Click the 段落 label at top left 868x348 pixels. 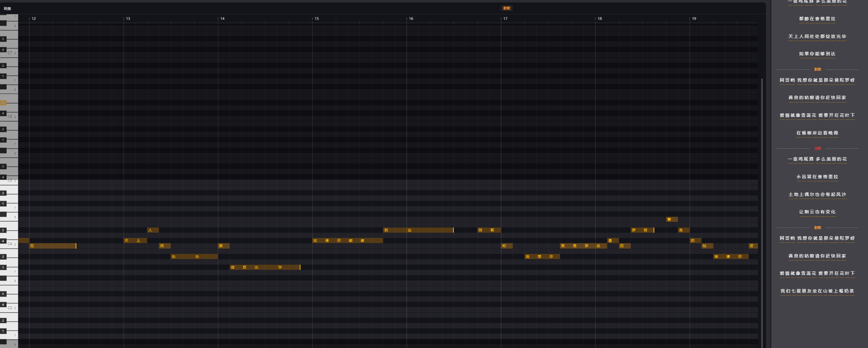(x=7, y=9)
